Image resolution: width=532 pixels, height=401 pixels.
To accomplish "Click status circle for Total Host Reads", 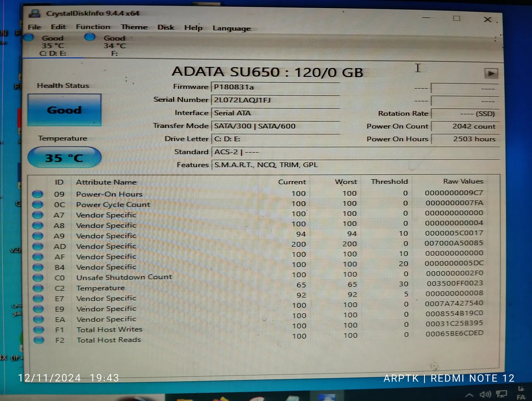I will 39,340.
